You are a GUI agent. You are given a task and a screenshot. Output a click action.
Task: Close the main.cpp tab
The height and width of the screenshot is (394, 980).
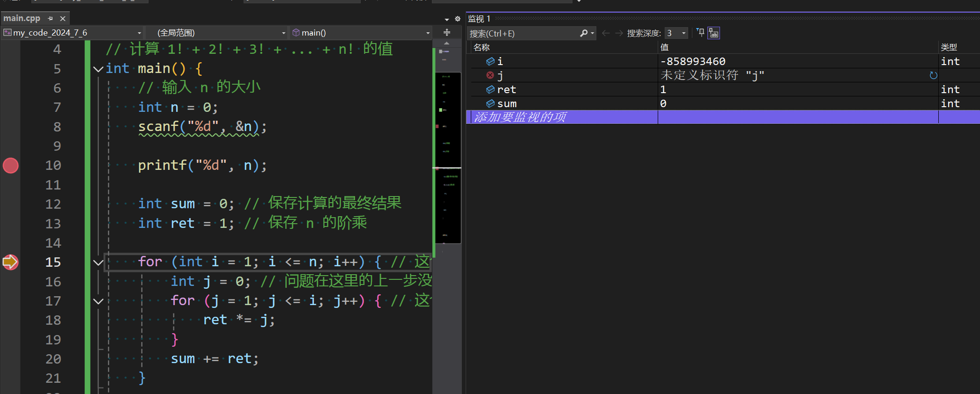63,19
